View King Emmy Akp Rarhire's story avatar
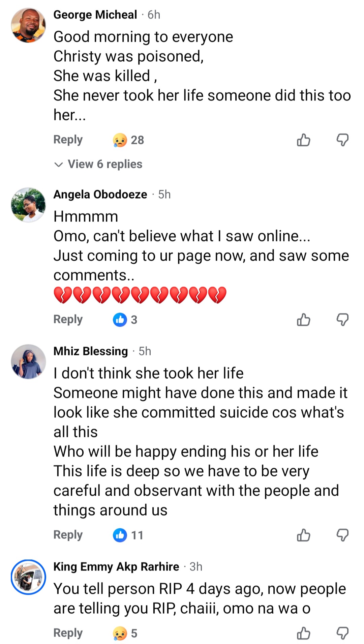Image resolution: width=364 pixels, height=644 pixels. coord(28,577)
